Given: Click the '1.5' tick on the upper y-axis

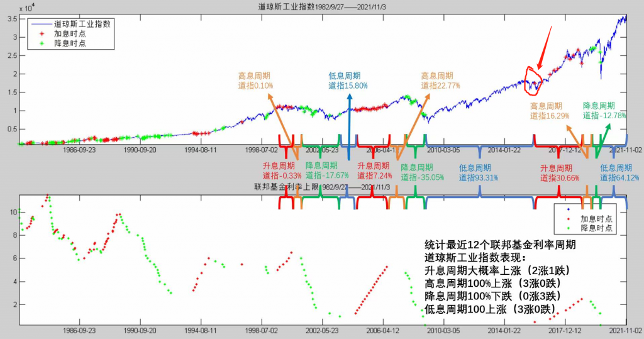Looking at the screenshot, I should [x=13, y=92].
